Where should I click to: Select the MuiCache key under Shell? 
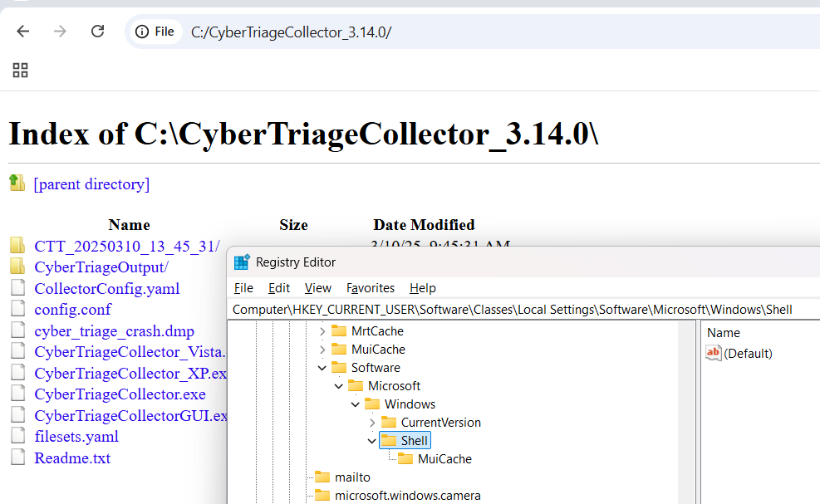(x=444, y=459)
